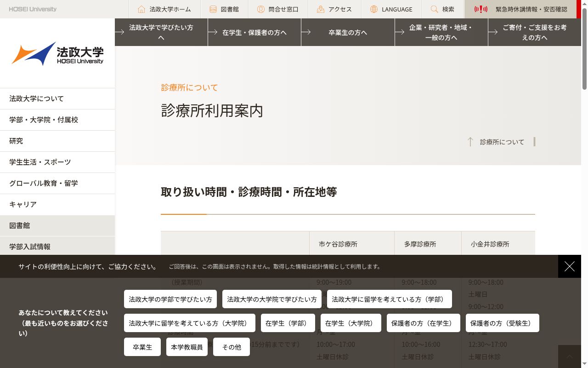Expand 学生生活・スポーツ in sidebar

coord(57,162)
